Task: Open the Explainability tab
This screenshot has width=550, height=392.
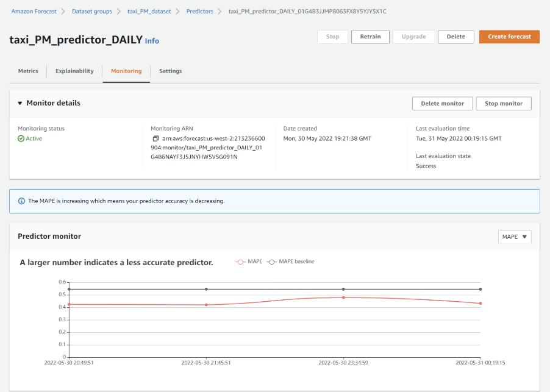Action: pyautogui.click(x=74, y=71)
